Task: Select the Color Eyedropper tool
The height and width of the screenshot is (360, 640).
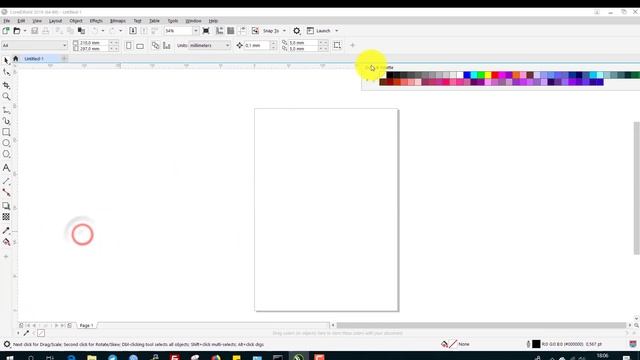Action: pyautogui.click(x=6, y=231)
